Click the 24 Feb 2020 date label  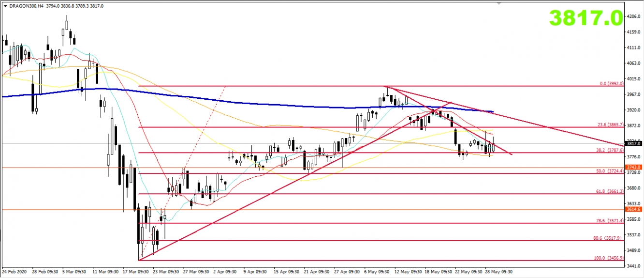point(15,272)
